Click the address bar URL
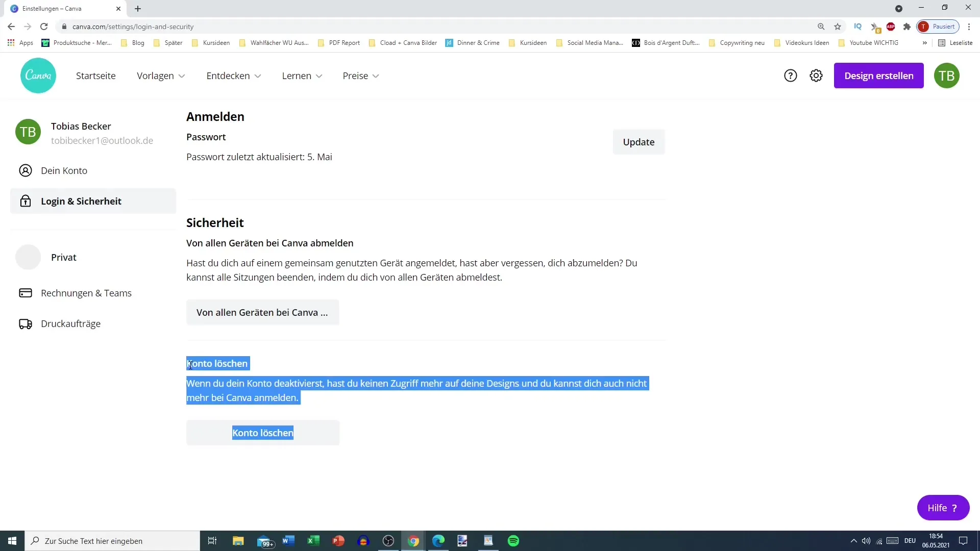 [x=133, y=27]
